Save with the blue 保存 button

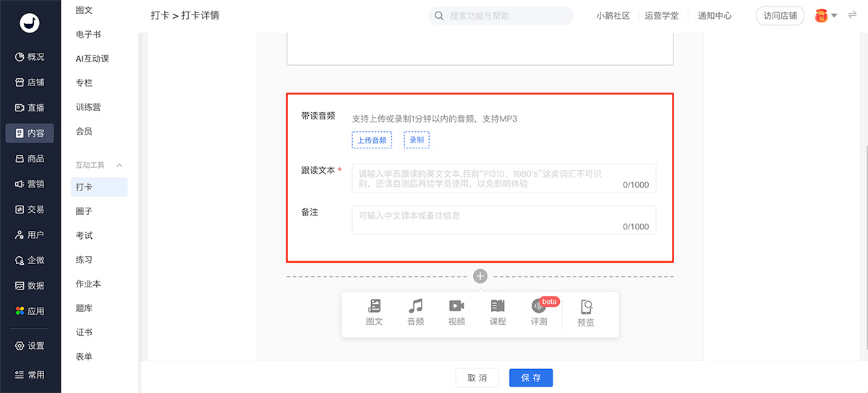531,378
